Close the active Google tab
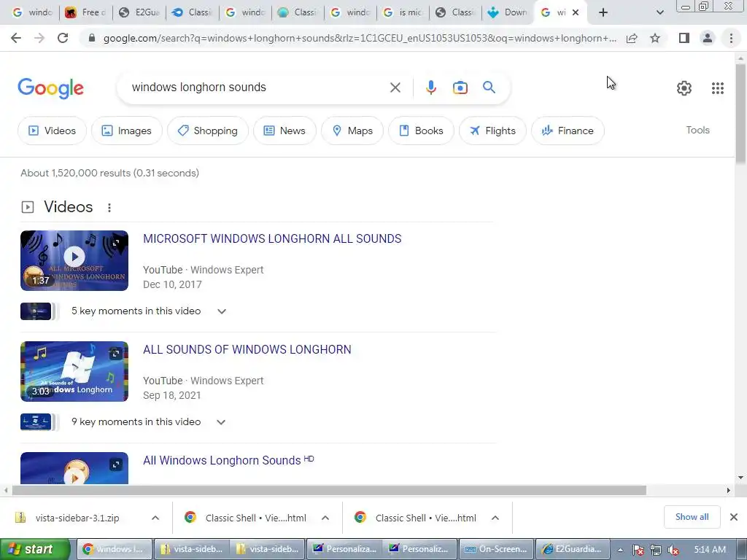Image resolution: width=747 pixels, height=560 pixels. tap(576, 12)
